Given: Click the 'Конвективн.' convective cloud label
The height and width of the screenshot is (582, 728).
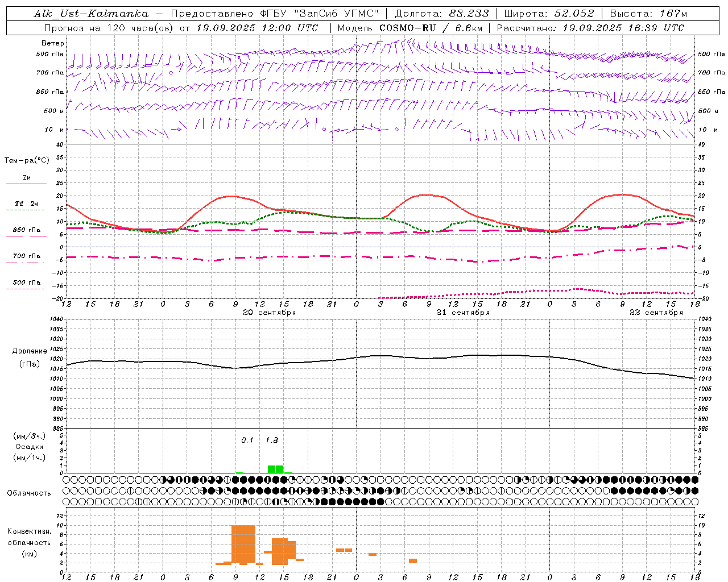Looking at the screenshot, I should 29,531.
